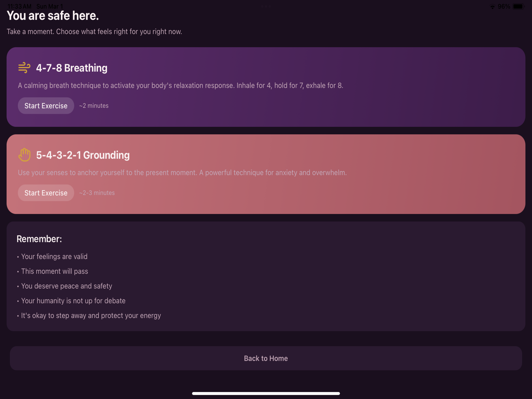Tap the three-dot multitasking indicator at top
Screen dimensions: 532x399
tap(266, 7)
